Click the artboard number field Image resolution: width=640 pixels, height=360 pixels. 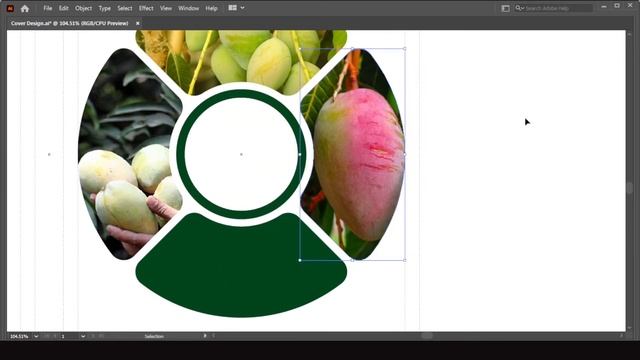pyautogui.click(x=70, y=336)
